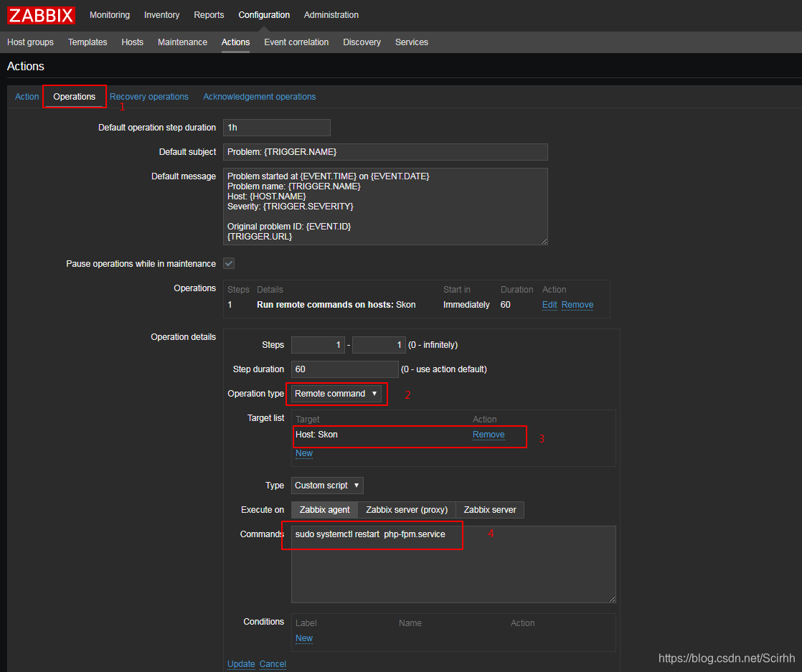Go to Maintenance submenu

pos(183,42)
